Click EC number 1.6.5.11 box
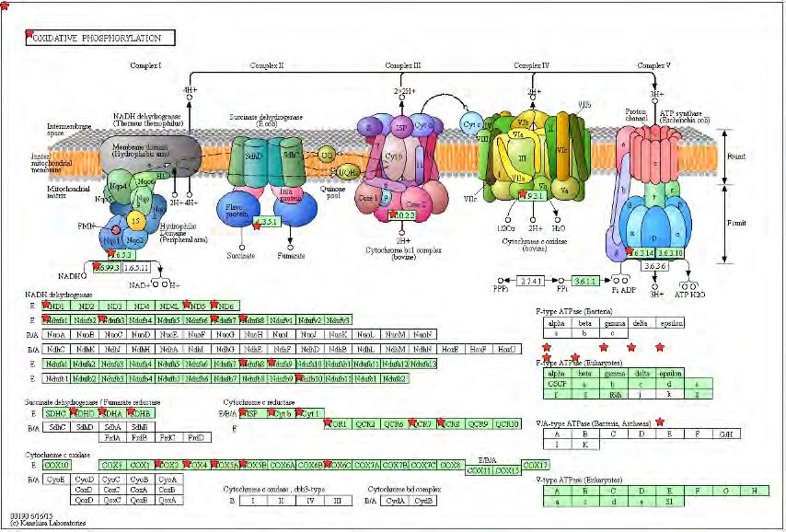This screenshot has width=786, height=532. [137, 268]
